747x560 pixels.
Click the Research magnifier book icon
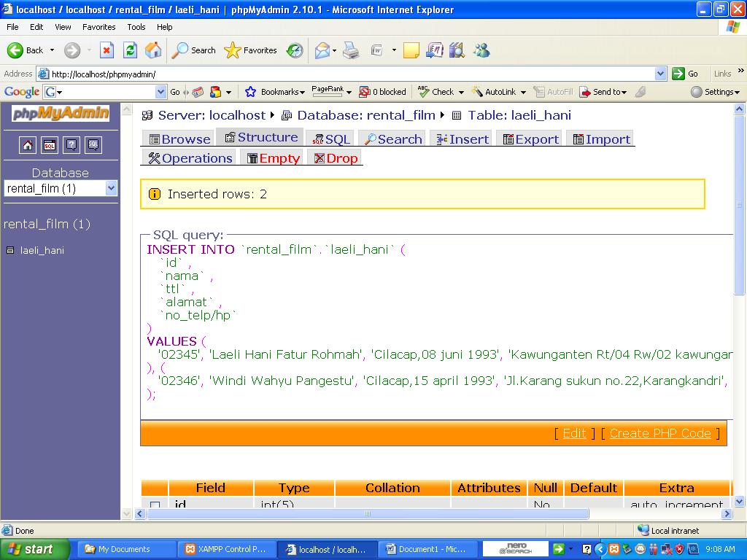[x=457, y=50]
